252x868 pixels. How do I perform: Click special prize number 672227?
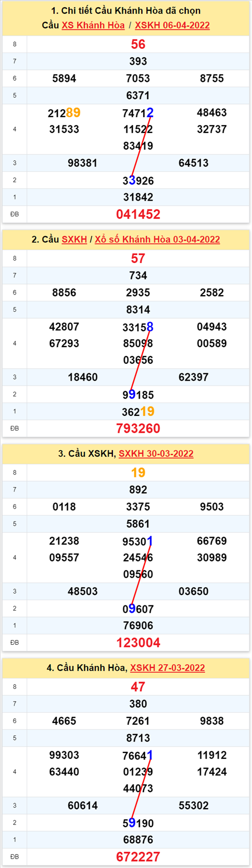[x=138, y=857]
